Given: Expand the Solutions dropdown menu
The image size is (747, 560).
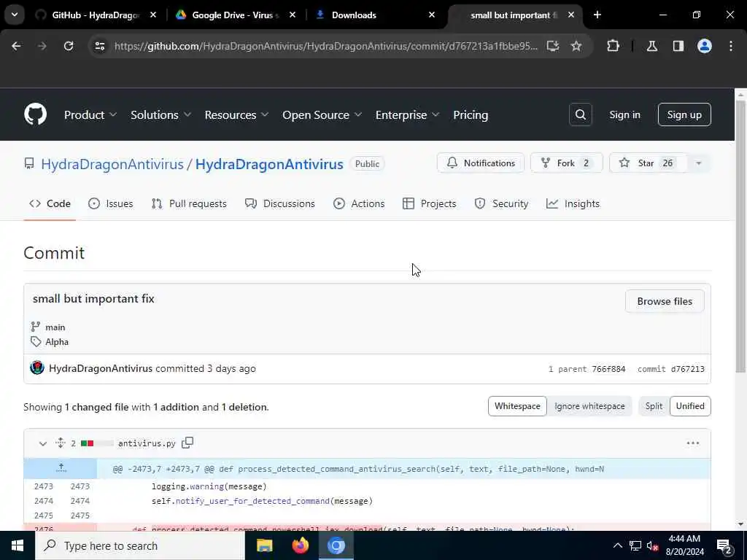Looking at the screenshot, I should (161, 114).
